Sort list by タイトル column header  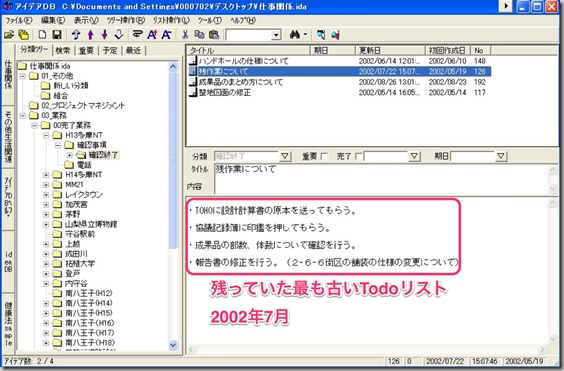tap(248, 50)
